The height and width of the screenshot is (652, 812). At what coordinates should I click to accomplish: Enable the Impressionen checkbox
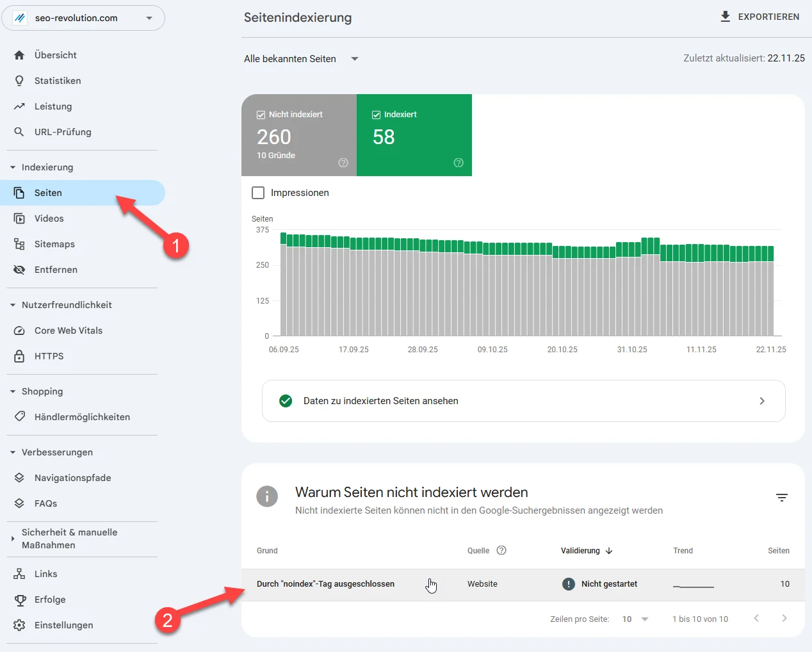tap(258, 193)
